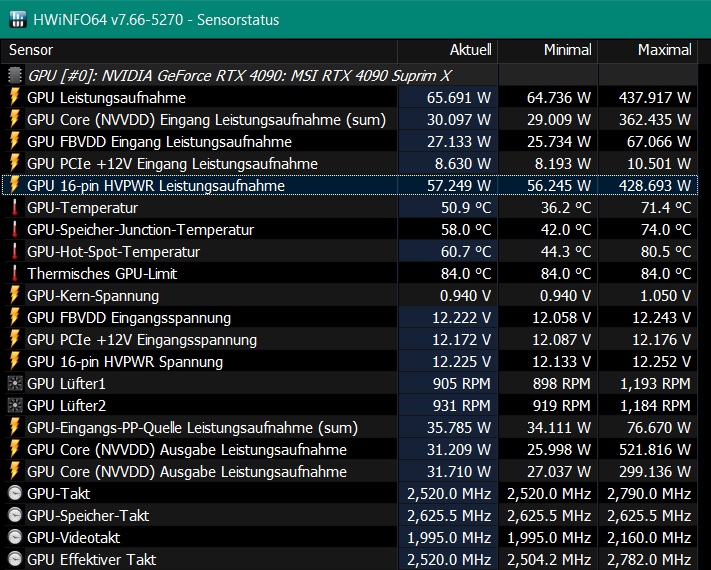Select the GPU Effektiver Takt row label

point(92,560)
